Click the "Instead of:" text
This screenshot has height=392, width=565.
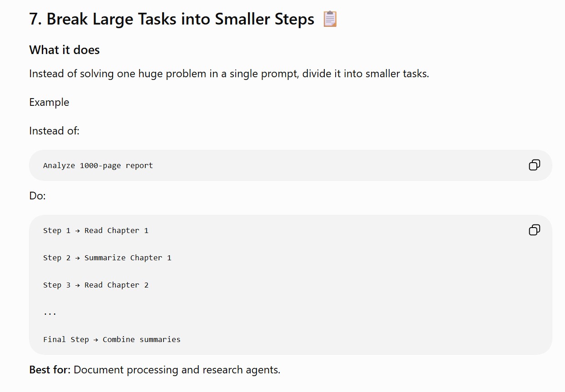tap(54, 131)
